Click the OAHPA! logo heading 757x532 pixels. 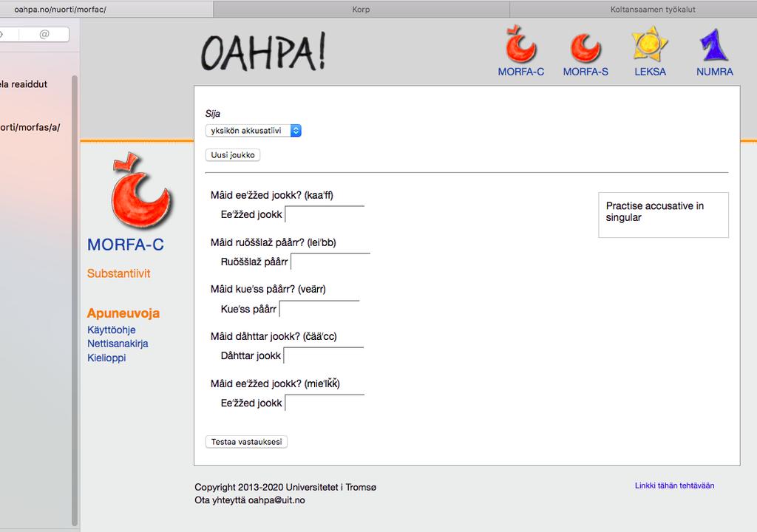coord(263,52)
